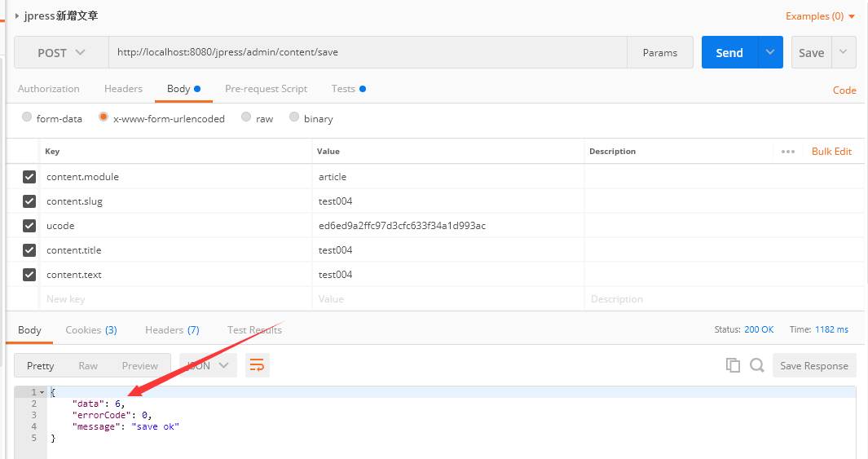Click the content.title key cell
The height and width of the screenshot is (459, 868).
coord(176,249)
